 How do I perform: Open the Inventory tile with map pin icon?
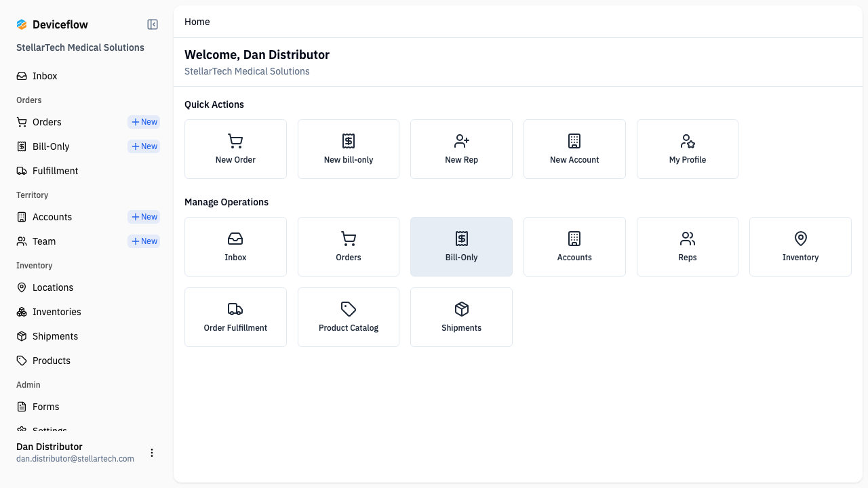click(x=800, y=246)
